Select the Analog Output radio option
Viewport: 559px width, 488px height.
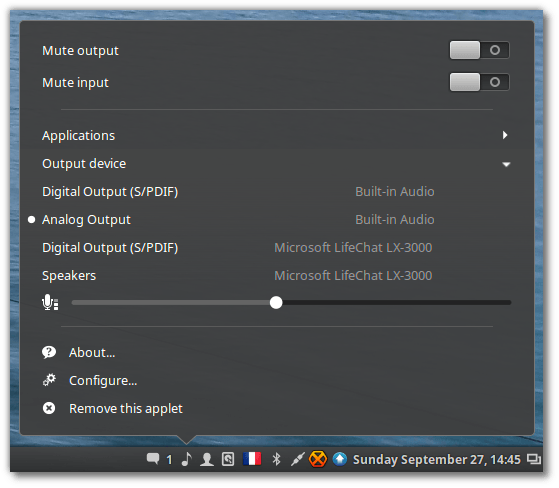click(x=31, y=220)
